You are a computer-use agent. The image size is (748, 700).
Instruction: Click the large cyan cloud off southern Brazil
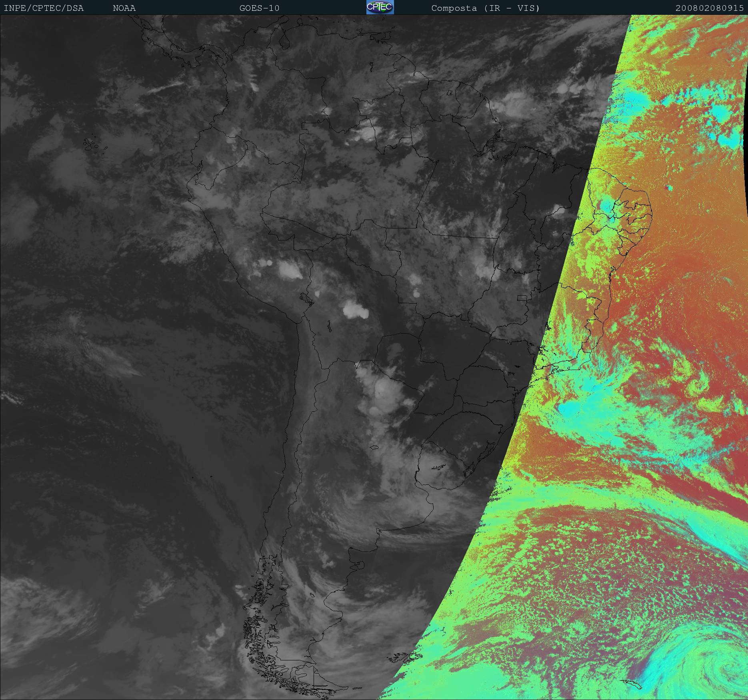(x=576, y=408)
